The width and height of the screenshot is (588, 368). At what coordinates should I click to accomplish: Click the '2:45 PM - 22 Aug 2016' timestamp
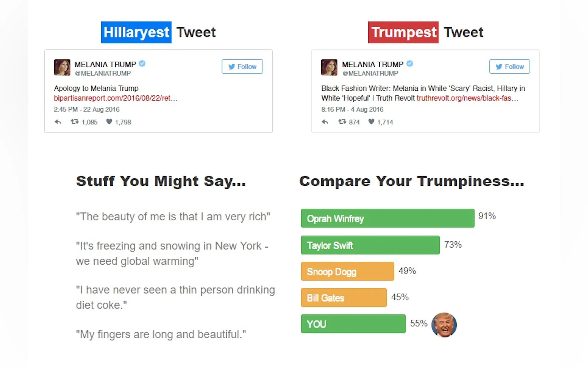click(x=87, y=110)
